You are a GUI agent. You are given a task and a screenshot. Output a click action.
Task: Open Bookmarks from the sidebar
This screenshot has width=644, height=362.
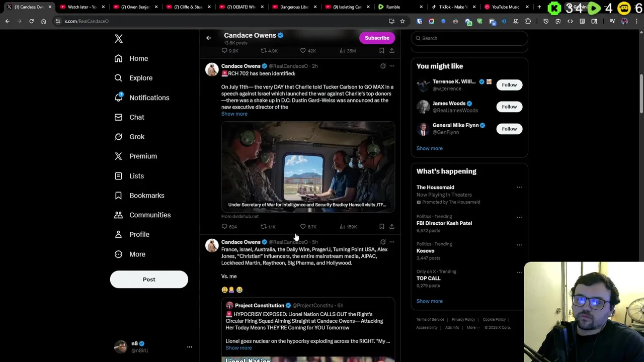pyautogui.click(x=139, y=196)
